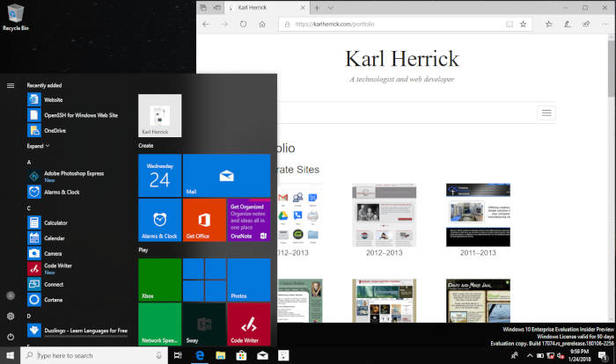The height and width of the screenshot is (364, 616).
Task: Click the Karl Herrick site title link
Action: [402, 59]
